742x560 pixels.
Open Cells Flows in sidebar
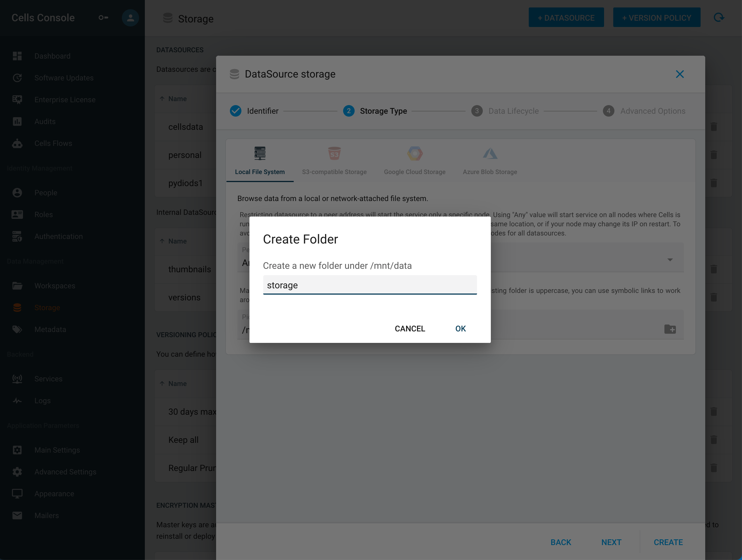coord(53,143)
